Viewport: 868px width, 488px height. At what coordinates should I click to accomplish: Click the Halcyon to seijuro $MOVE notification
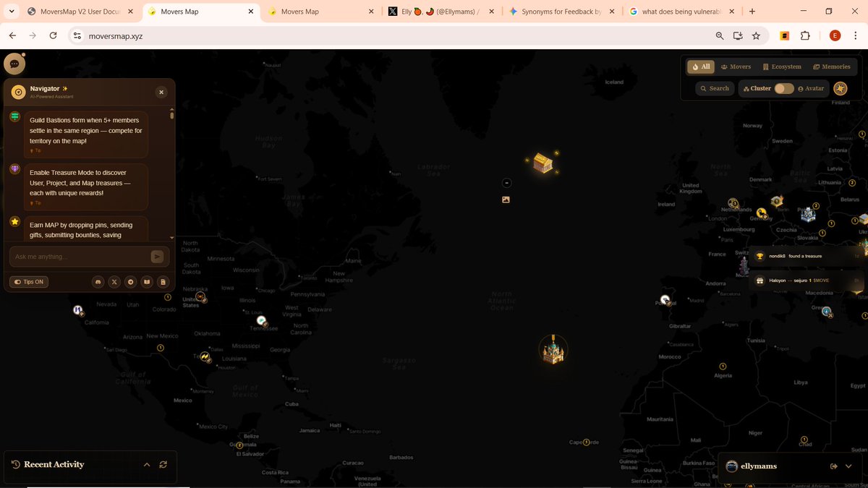tap(807, 281)
